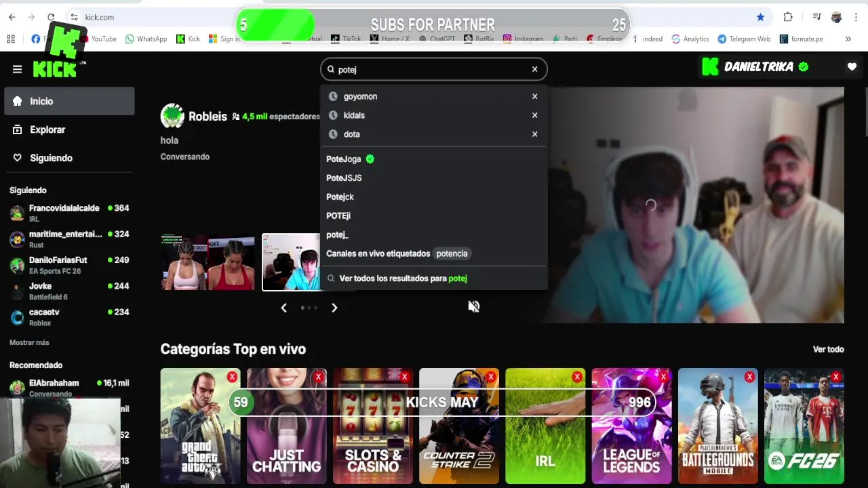Open Telegram Web bookmark
868x488 pixels.
(744, 39)
